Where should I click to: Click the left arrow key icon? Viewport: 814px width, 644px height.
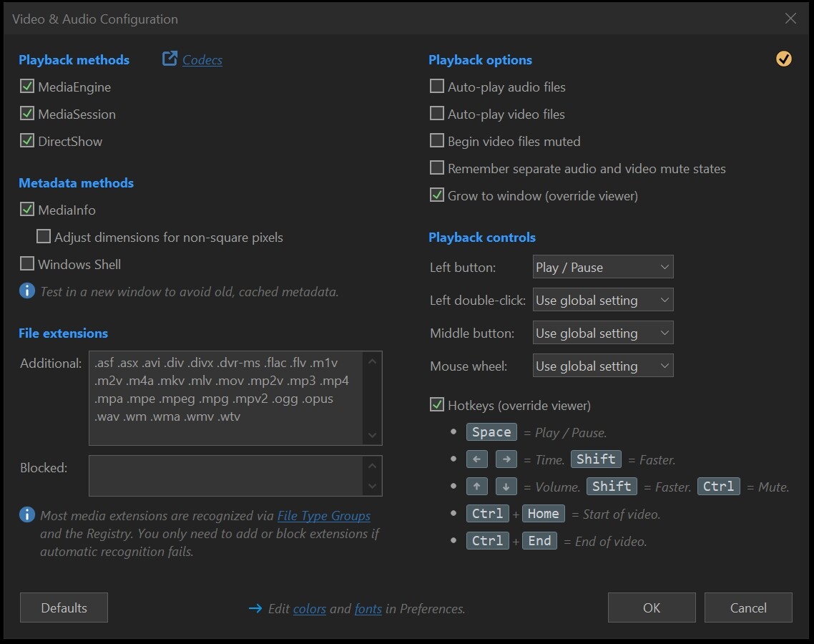click(x=476, y=459)
